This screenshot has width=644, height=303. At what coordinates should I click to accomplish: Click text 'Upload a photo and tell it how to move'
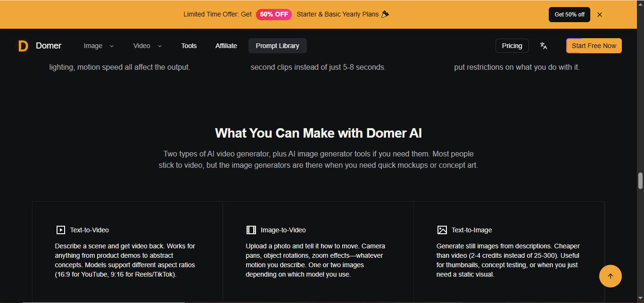click(x=303, y=246)
